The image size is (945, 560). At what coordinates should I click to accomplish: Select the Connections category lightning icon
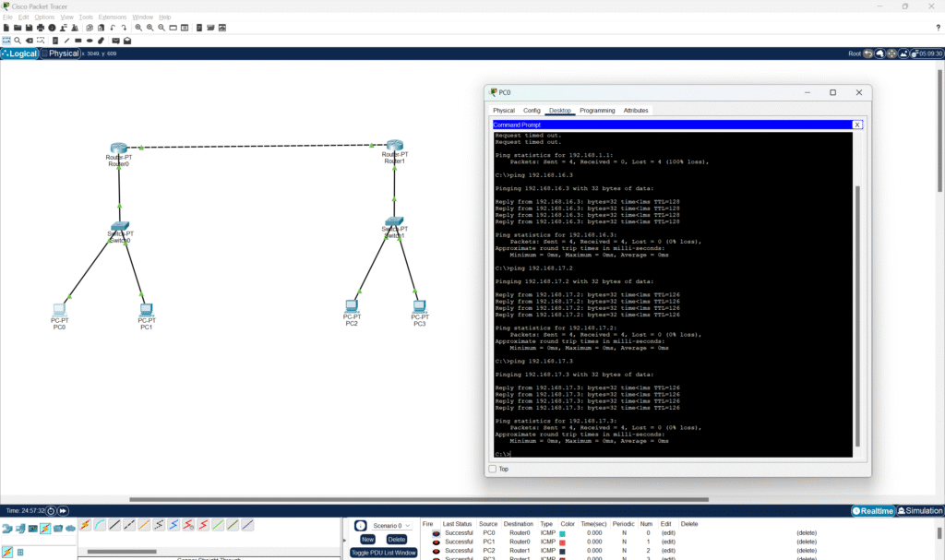pyautogui.click(x=45, y=529)
